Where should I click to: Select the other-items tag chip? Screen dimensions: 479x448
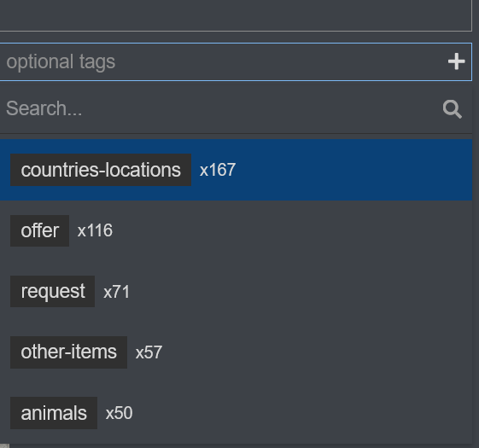point(69,352)
